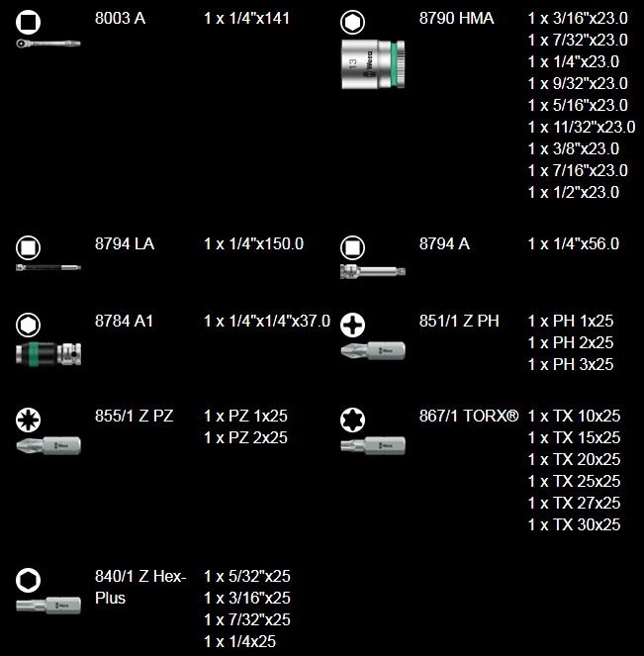Click the size 1 x 5/16"x23.0

[x=578, y=106]
